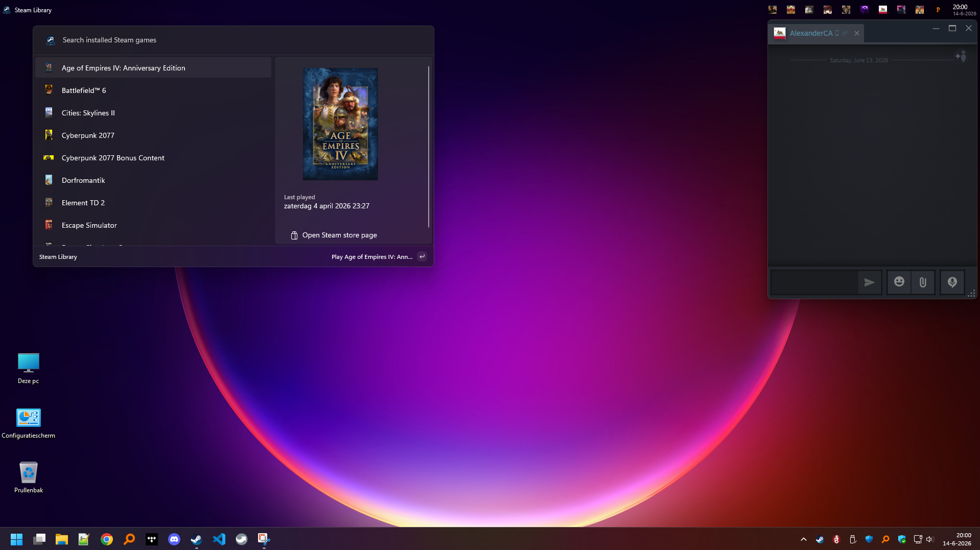980x550 pixels.
Task: Open Deze pc desktop icon
Action: [29, 368]
